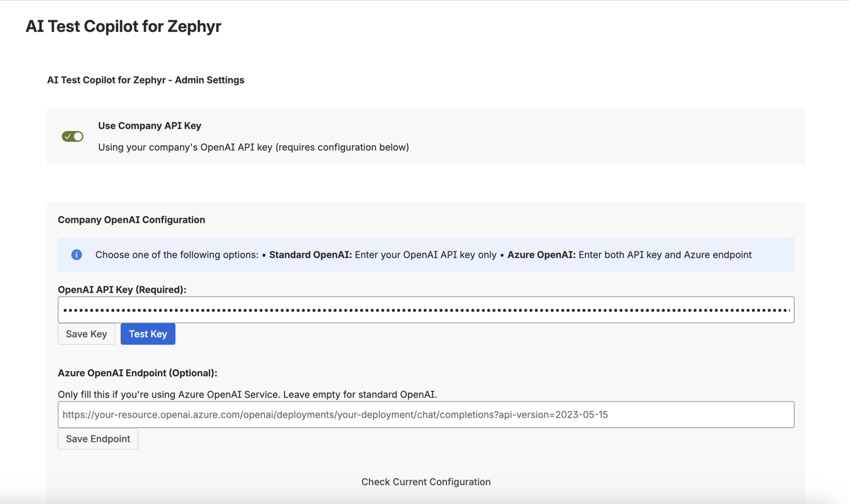This screenshot has height=504, width=849.
Task: Click the Save Key button
Action: click(86, 334)
